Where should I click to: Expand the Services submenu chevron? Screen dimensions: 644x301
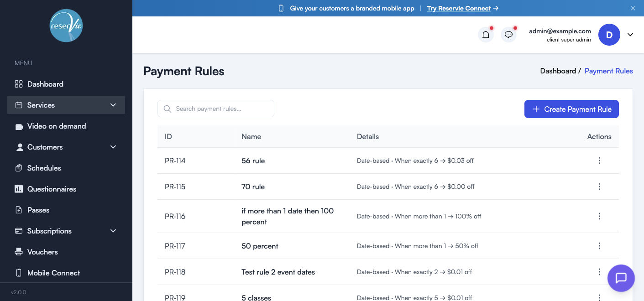[113, 105]
